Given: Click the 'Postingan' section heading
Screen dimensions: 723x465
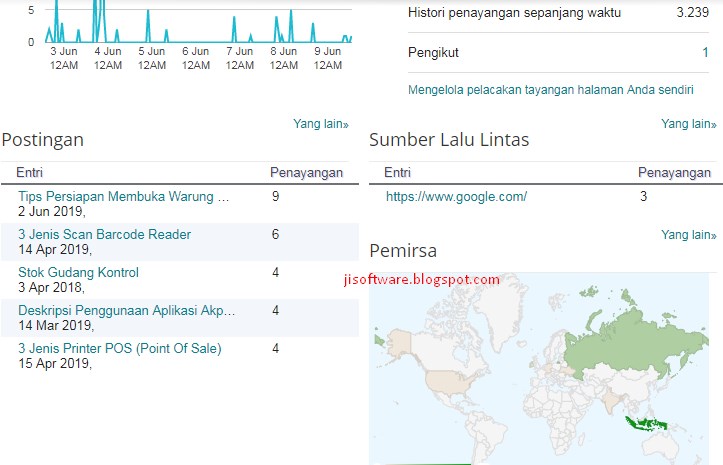Looking at the screenshot, I should 43,140.
